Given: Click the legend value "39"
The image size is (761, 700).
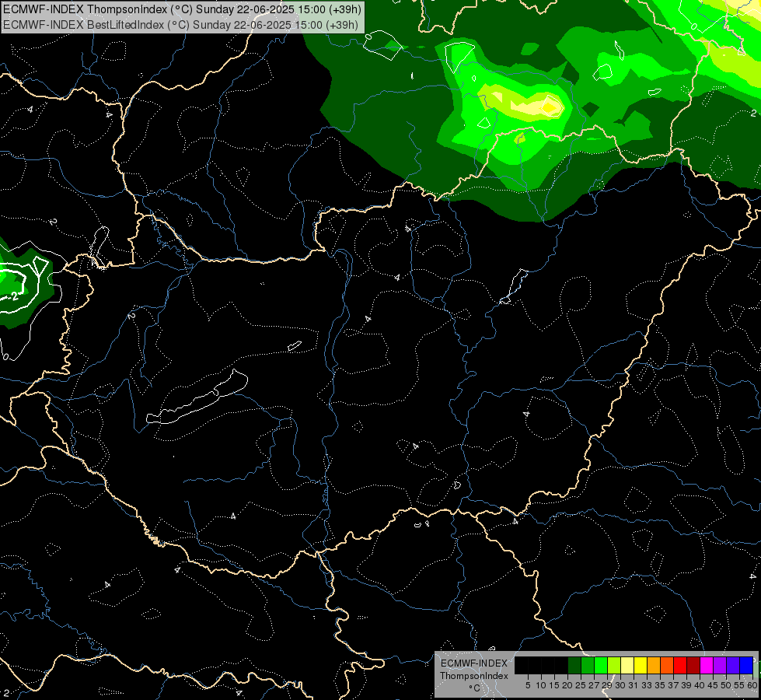Looking at the screenshot, I should click(686, 685).
